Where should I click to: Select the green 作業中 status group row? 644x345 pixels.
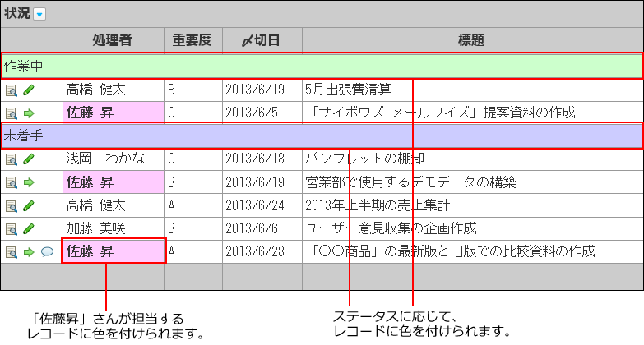[322, 66]
